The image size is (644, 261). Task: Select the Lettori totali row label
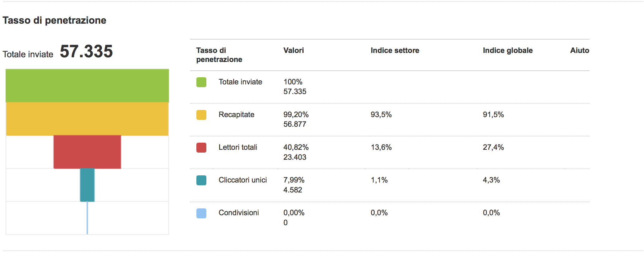click(238, 147)
